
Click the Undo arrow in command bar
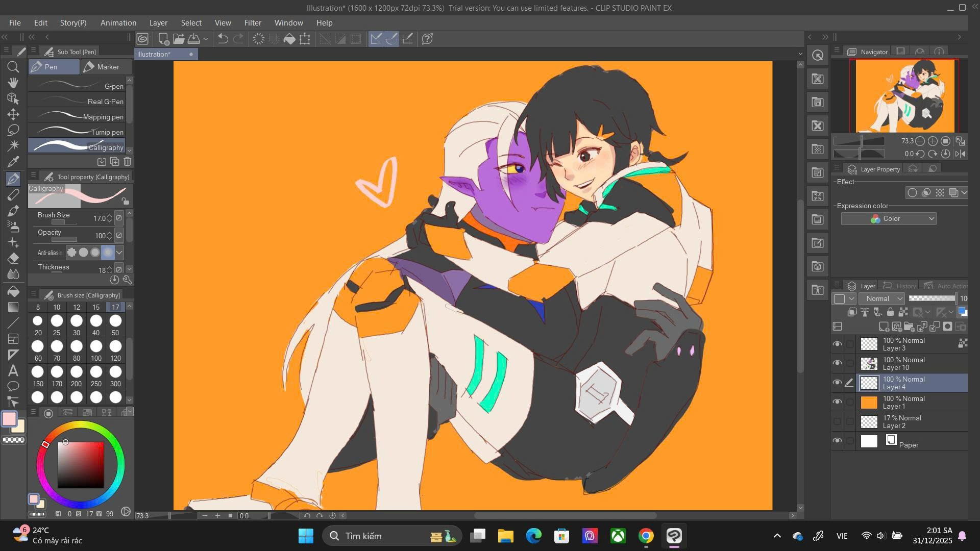[x=223, y=39]
